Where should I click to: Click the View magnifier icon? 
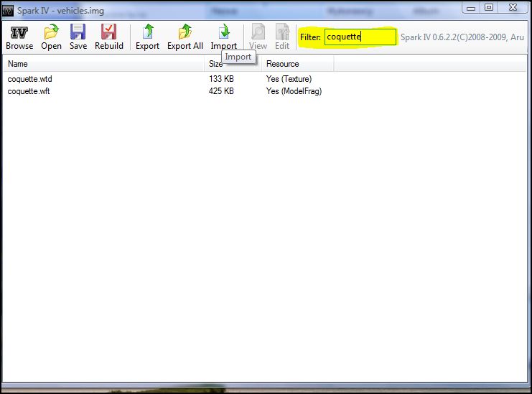click(x=258, y=37)
